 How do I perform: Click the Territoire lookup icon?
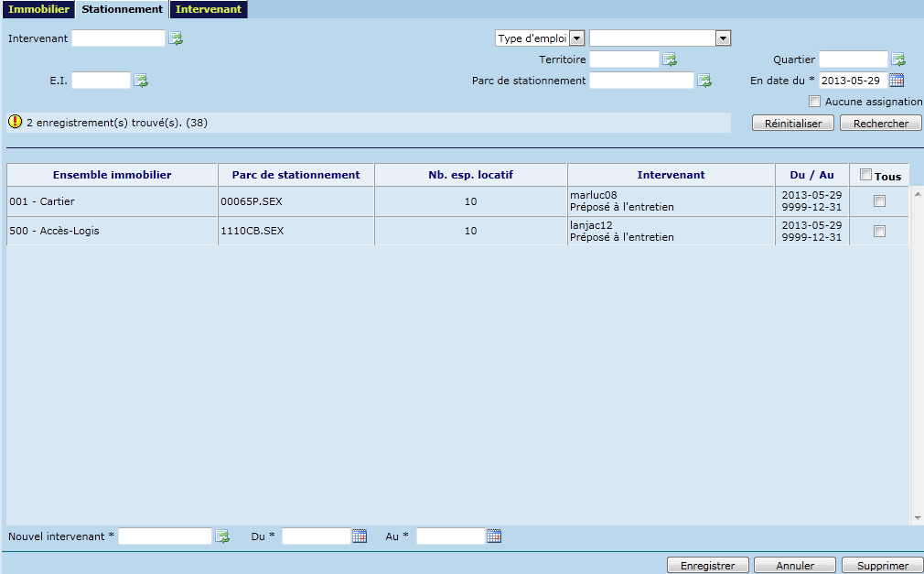coord(670,60)
